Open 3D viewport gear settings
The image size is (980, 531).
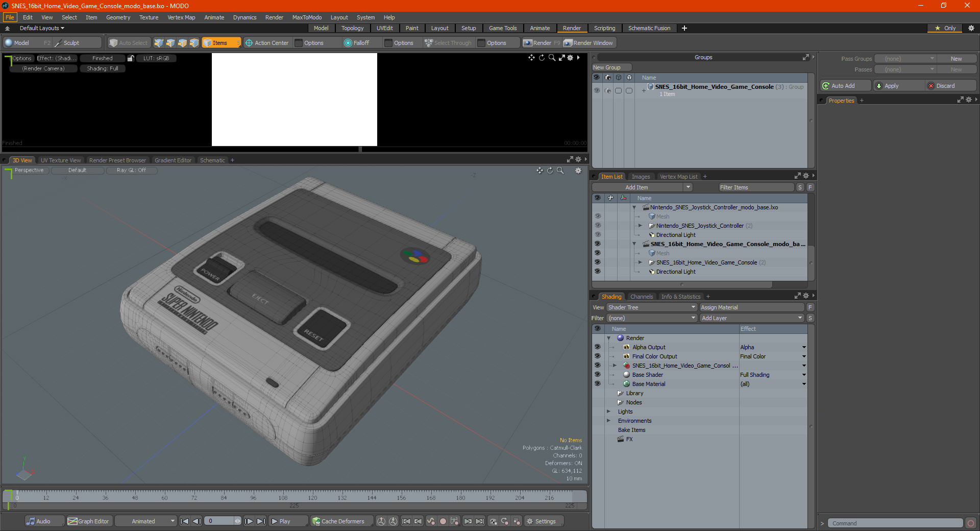coord(578,171)
